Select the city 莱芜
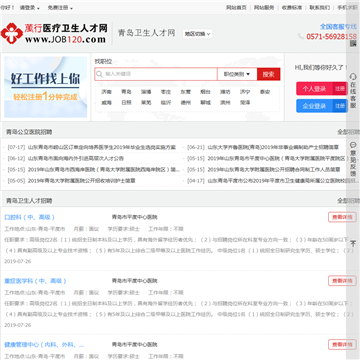This screenshot has height=360, width=360. [146, 103]
